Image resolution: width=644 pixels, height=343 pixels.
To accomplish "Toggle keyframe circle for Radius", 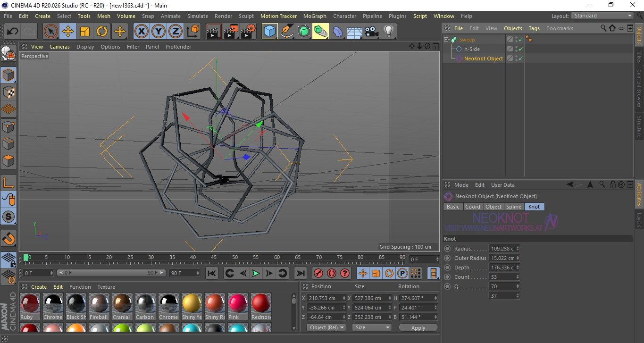I will point(447,249).
